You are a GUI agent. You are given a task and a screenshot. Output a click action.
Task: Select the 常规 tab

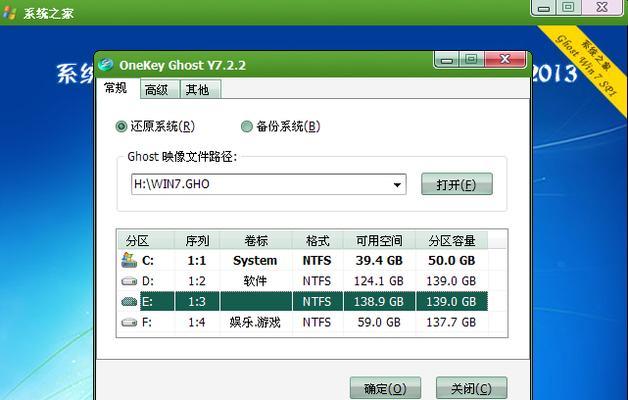pos(117,88)
